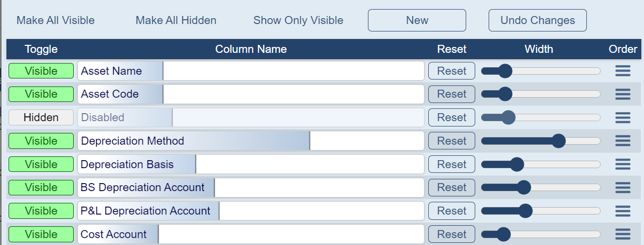Click the Asset Code column name field
Screen dimensions: 644x245
click(251, 94)
